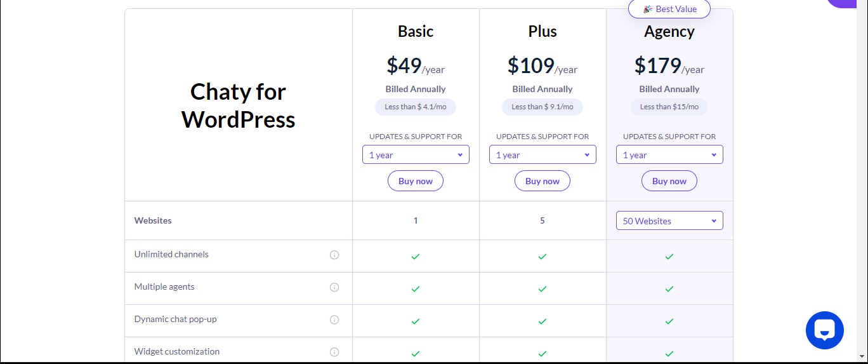Viewport: 868px width, 364px height.
Task: Click the Less than $15/mo pill
Action: tap(669, 107)
